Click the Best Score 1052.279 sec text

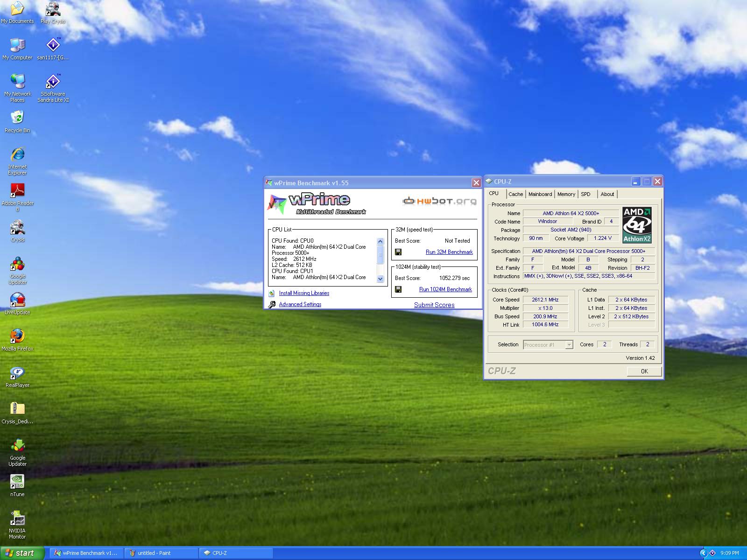(454, 278)
